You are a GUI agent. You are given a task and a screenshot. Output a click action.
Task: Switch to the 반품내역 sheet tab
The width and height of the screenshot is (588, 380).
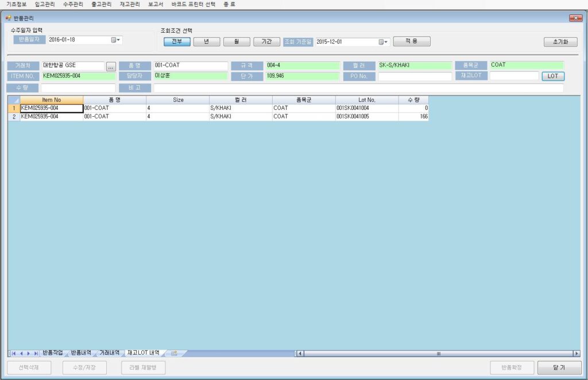(80, 352)
